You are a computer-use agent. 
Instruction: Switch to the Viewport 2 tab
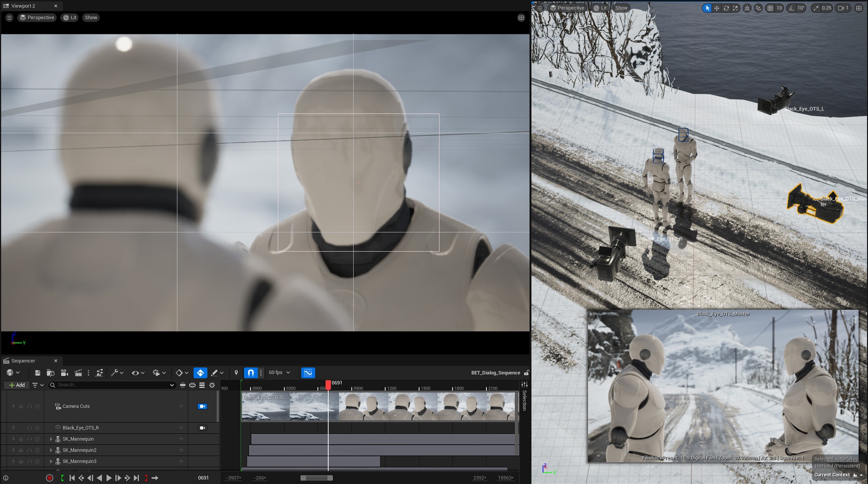click(x=24, y=6)
